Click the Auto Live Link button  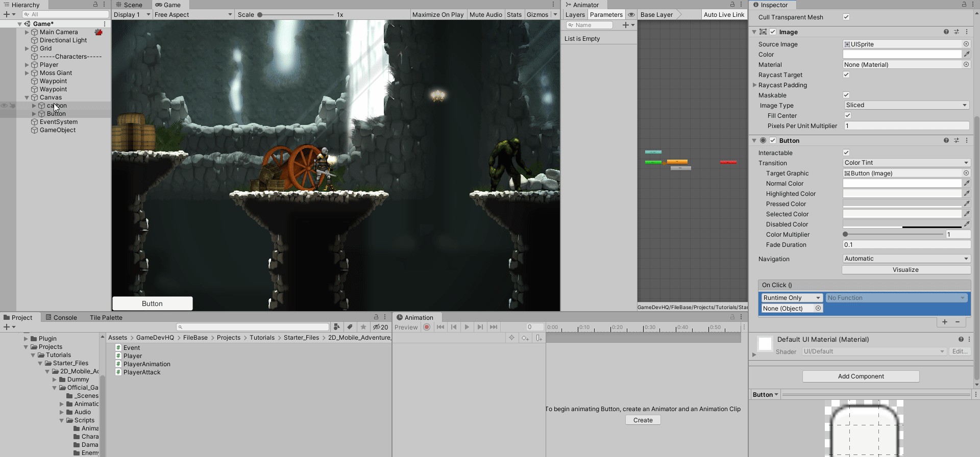pos(724,15)
